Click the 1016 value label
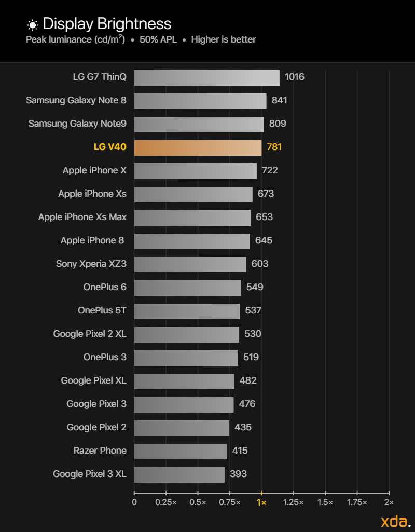415x532 pixels. pyautogui.click(x=294, y=77)
